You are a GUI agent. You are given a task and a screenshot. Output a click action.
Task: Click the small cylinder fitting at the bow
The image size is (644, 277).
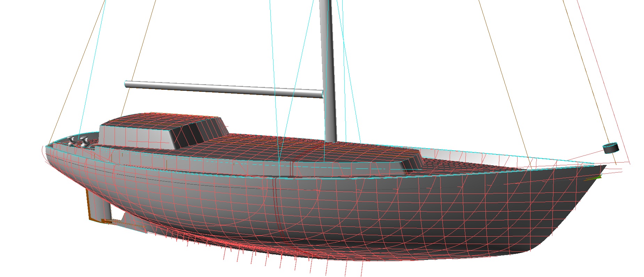click(x=611, y=148)
